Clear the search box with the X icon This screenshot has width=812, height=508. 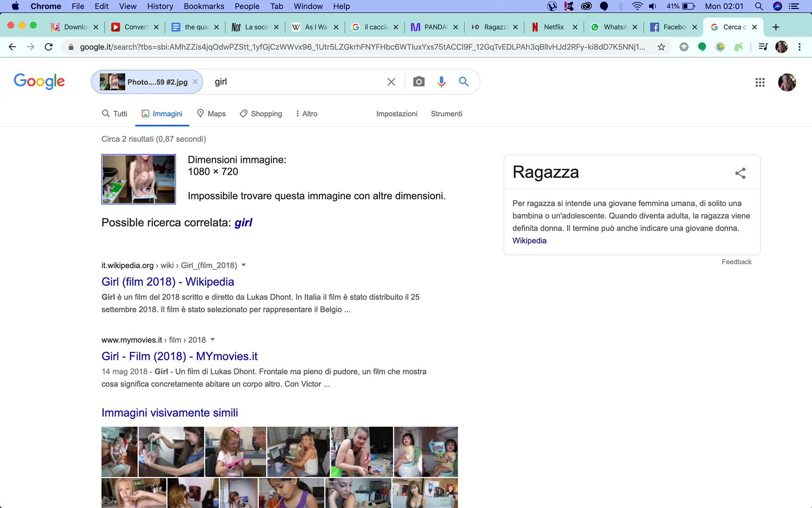pos(391,82)
